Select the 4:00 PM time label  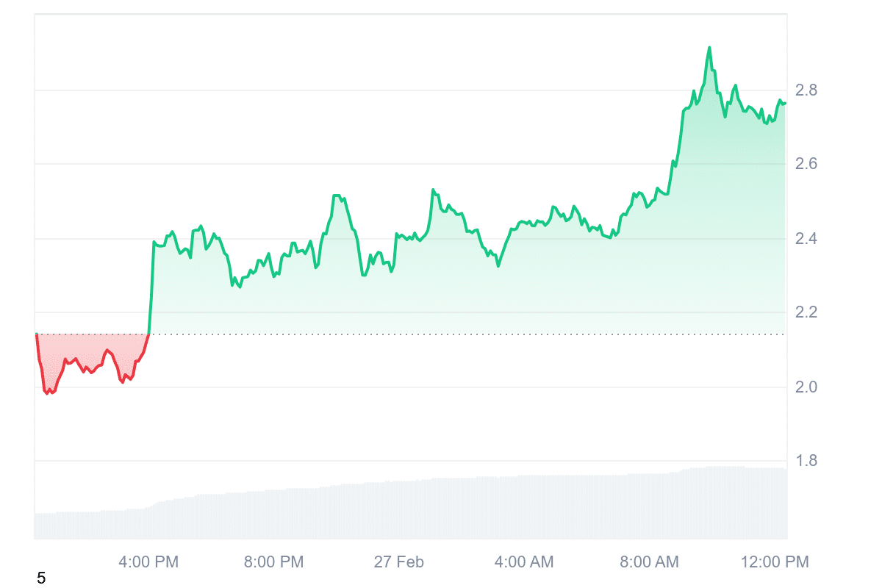148,562
